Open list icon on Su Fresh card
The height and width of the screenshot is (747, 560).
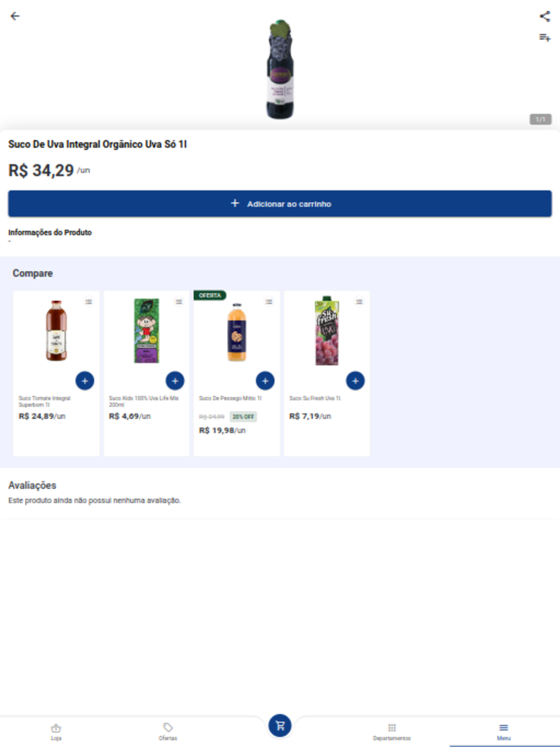[x=359, y=302]
